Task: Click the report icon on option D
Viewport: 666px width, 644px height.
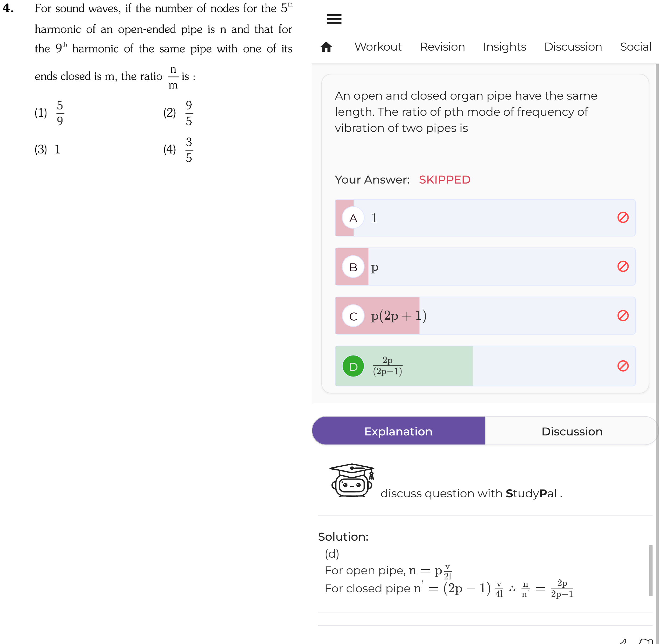Action: [x=622, y=366]
